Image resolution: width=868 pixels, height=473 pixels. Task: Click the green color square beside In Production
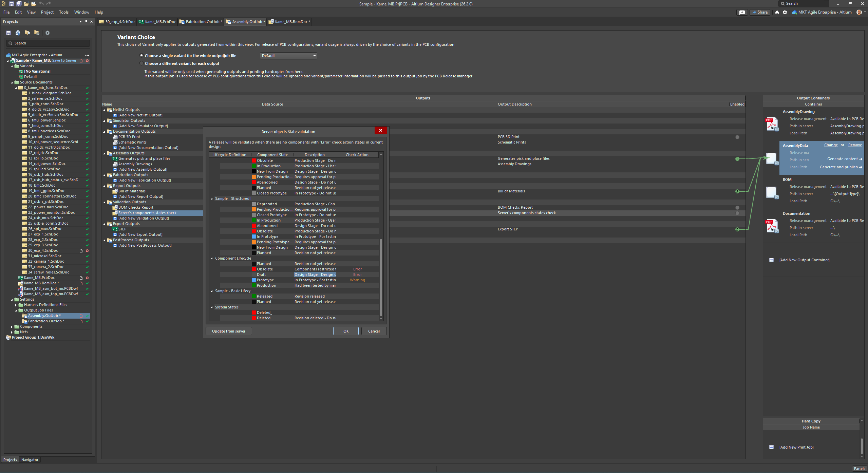pos(254,166)
